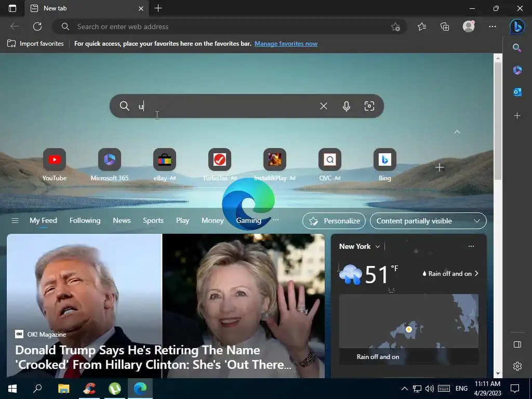
Task: Open notification center icon
Action: point(515,389)
